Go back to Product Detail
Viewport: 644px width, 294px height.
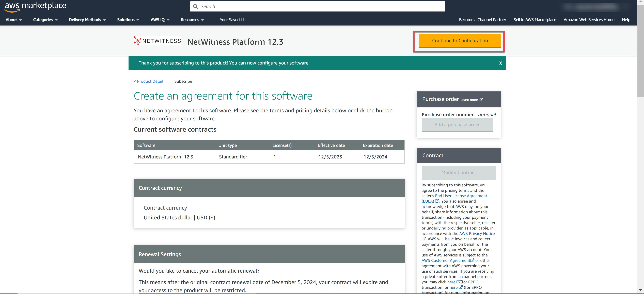(x=148, y=81)
